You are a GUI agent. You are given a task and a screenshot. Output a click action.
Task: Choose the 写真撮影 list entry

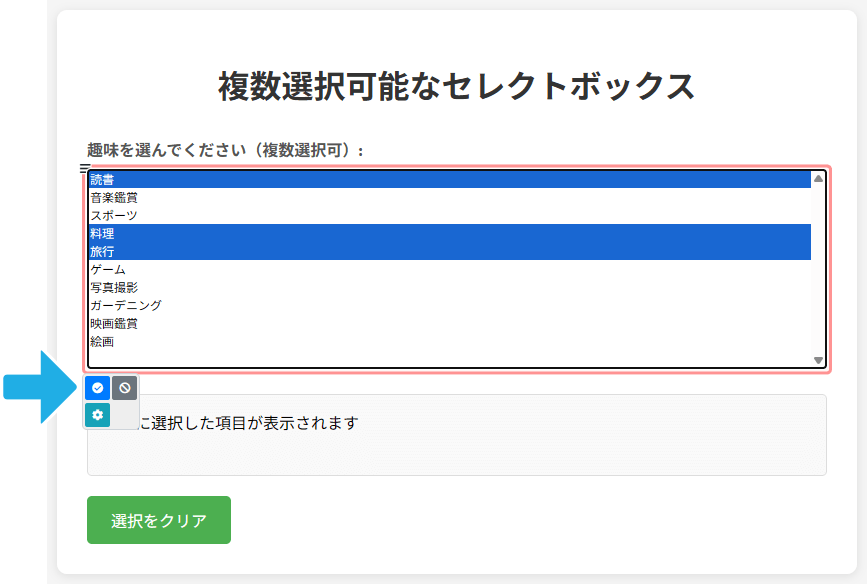coord(114,288)
